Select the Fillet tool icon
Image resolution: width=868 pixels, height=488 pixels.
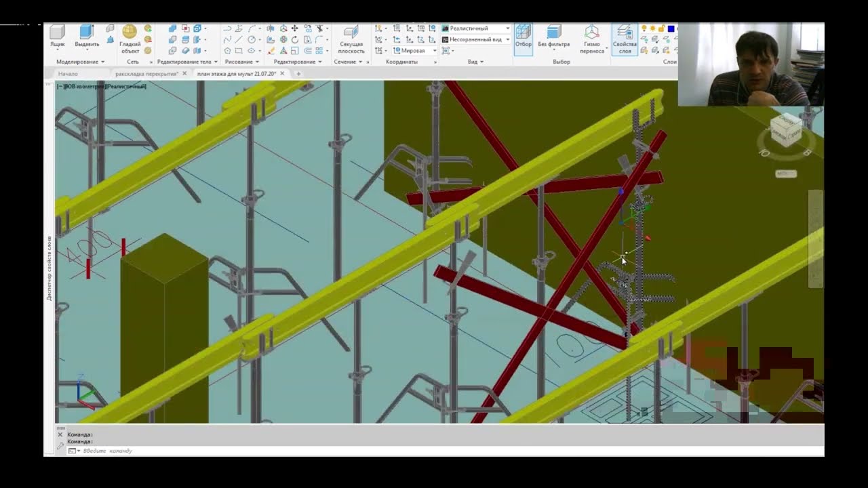(x=319, y=40)
